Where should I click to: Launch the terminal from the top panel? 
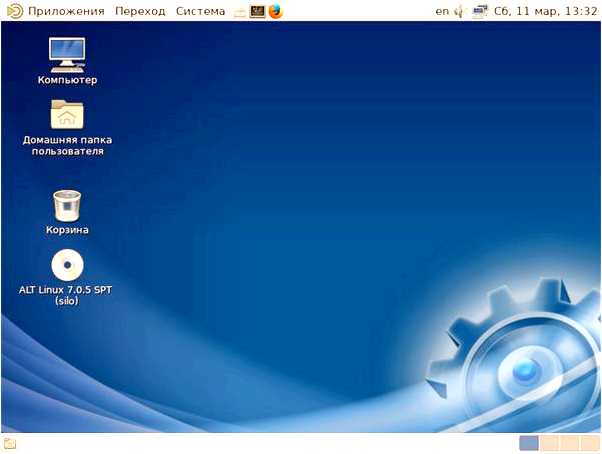(x=257, y=12)
